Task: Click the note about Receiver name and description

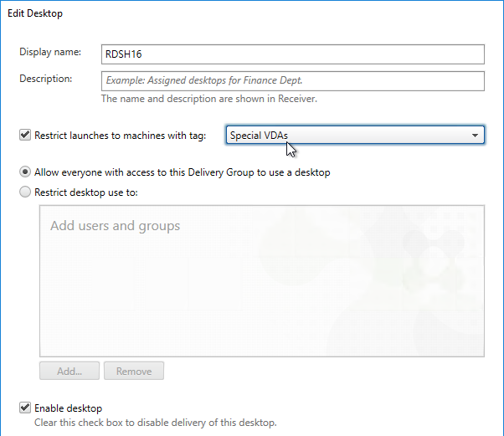Action: pyautogui.click(x=208, y=99)
